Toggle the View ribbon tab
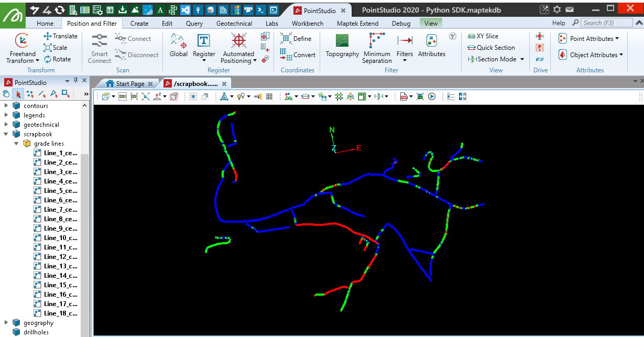Image resolution: width=644 pixels, height=337 pixels. tap(431, 23)
